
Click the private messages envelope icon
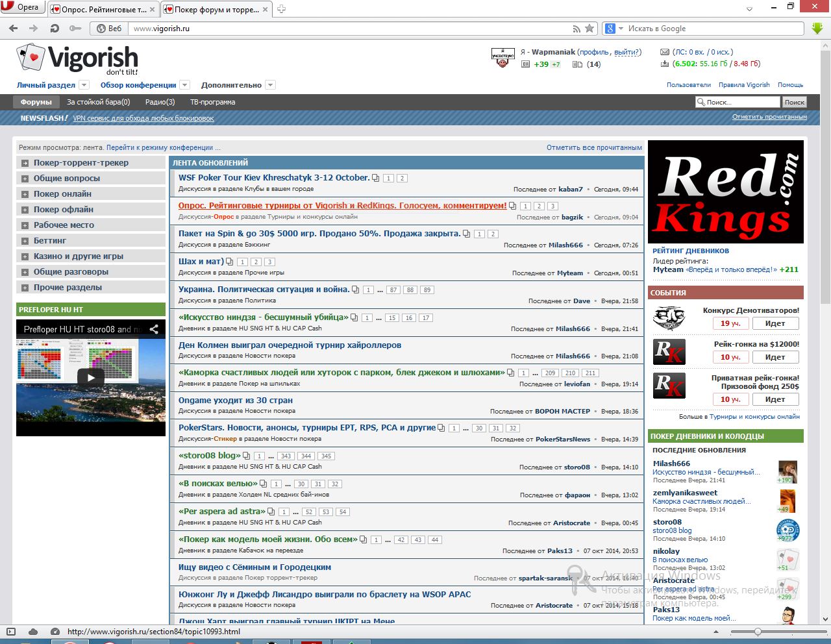pyautogui.click(x=664, y=52)
